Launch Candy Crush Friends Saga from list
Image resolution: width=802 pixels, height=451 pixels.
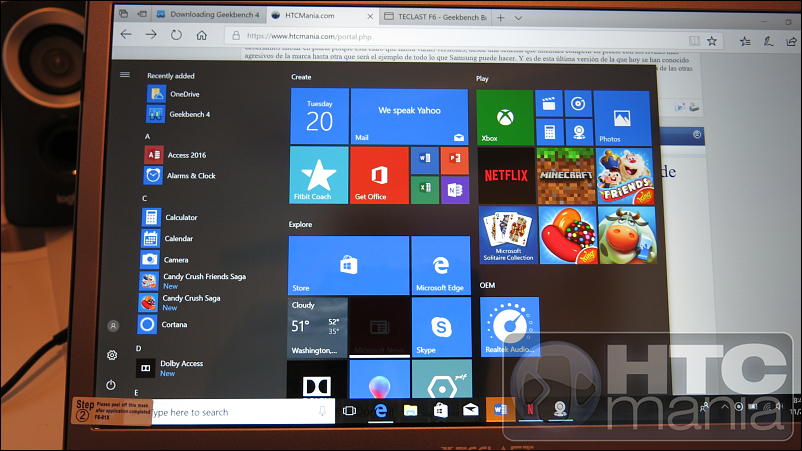192,281
